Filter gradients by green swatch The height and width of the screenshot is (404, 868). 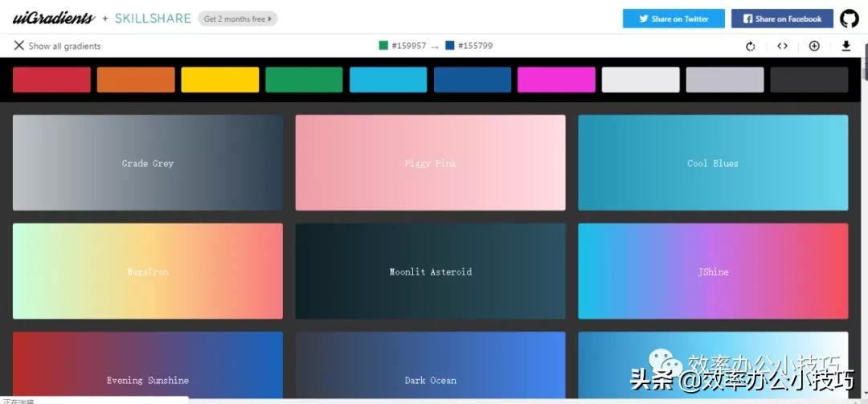(304, 80)
